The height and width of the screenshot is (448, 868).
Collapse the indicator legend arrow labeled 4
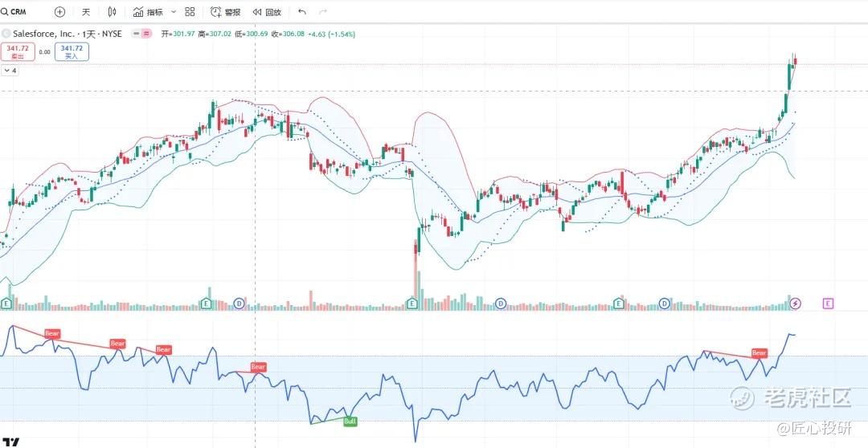point(10,71)
